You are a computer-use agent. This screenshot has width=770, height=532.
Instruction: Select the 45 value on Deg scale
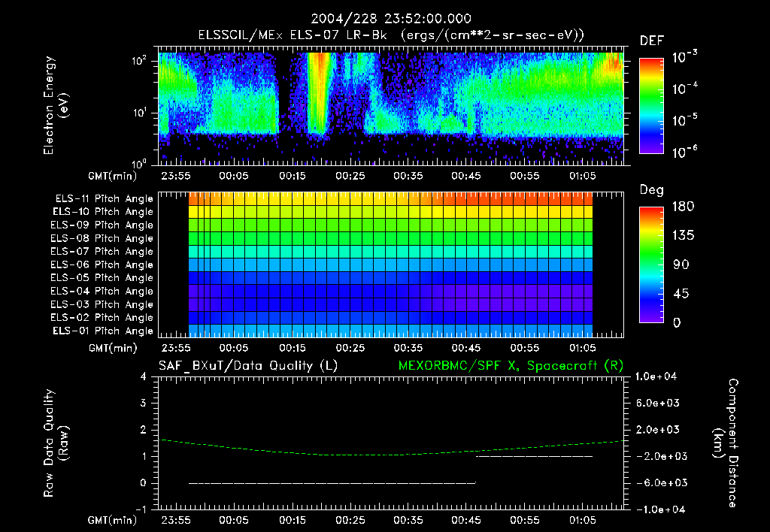pyautogui.click(x=681, y=294)
